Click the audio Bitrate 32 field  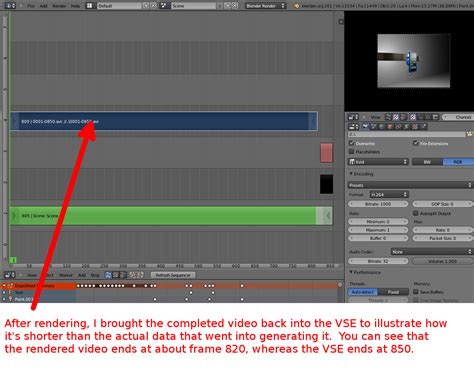(378, 261)
